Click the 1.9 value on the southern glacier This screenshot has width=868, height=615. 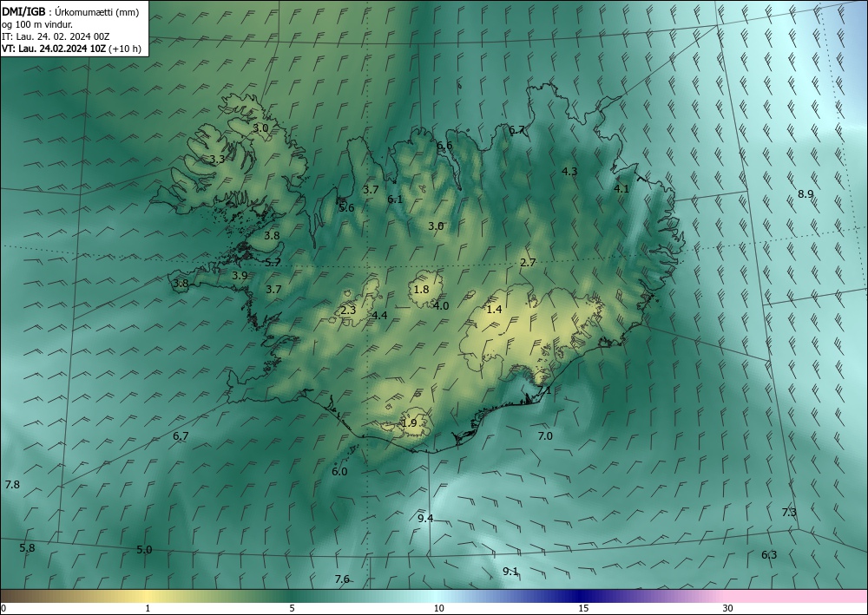(x=409, y=423)
